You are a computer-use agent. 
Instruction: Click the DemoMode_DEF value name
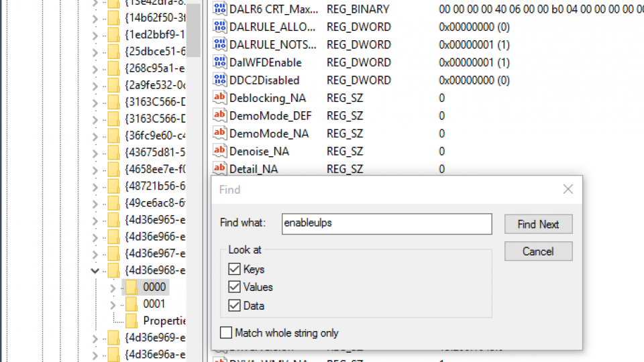(x=270, y=116)
